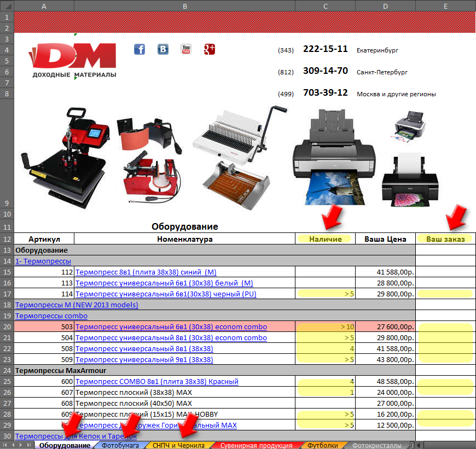The image size is (476, 449).
Task: Click the comb binding machine image
Action: pyautogui.click(x=240, y=135)
